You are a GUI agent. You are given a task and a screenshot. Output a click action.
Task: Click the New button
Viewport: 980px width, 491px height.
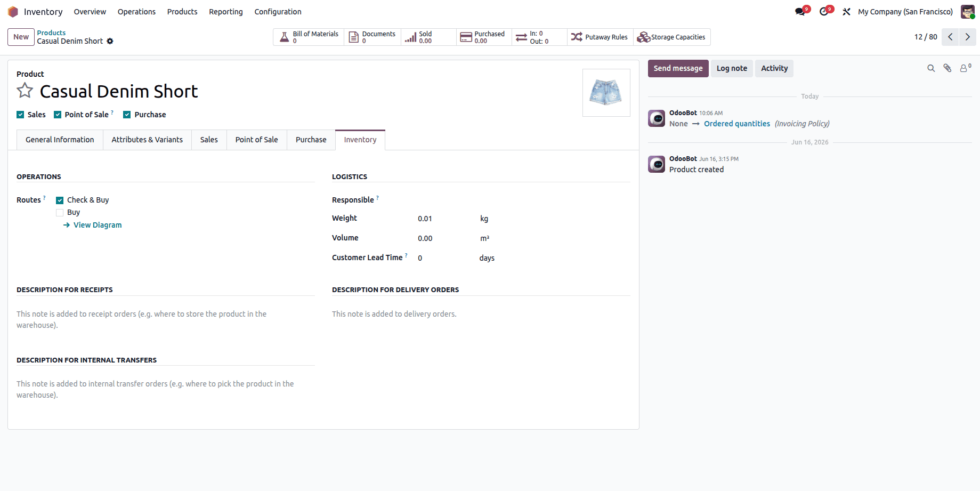[x=21, y=37]
